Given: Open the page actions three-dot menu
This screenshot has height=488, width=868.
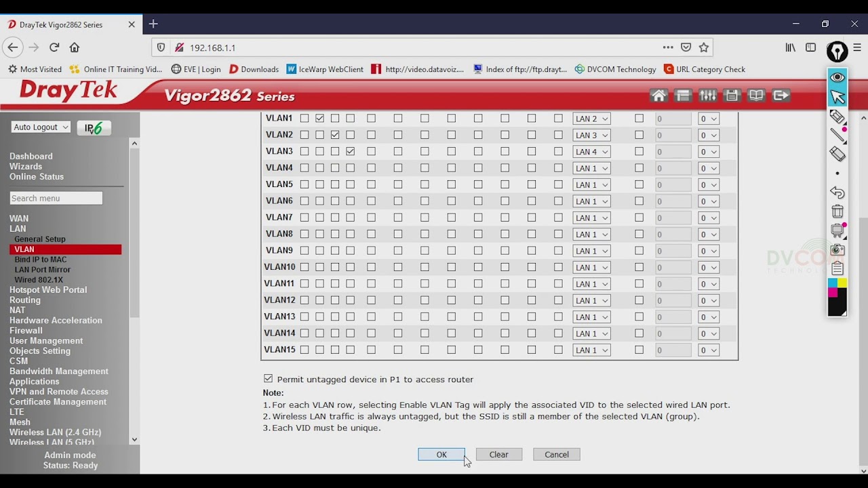Looking at the screenshot, I should click(668, 47).
